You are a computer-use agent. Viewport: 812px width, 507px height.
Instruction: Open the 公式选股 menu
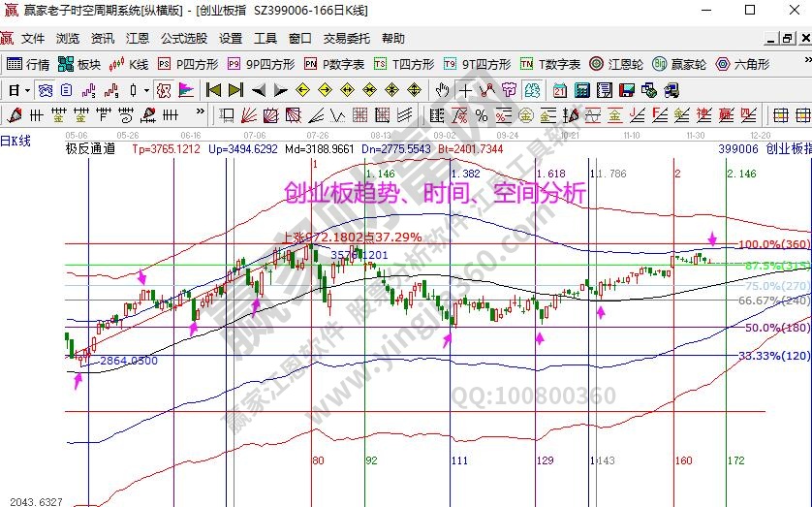(184, 39)
